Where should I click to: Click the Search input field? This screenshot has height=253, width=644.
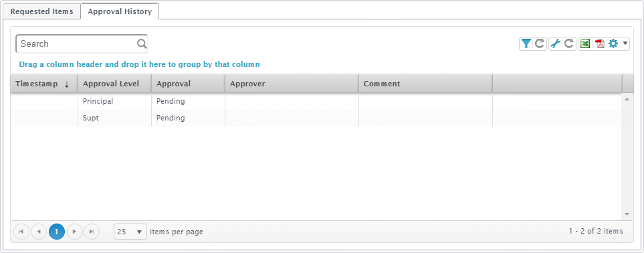click(x=82, y=44)
